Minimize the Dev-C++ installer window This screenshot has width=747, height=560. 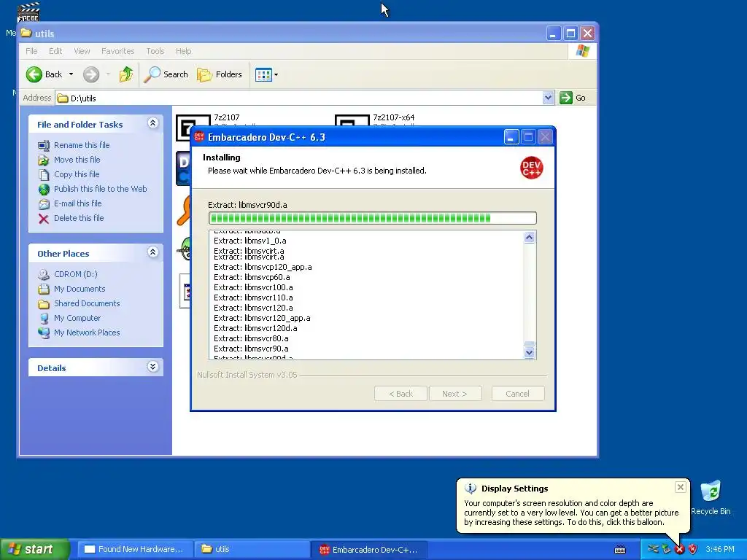(511, 137)
